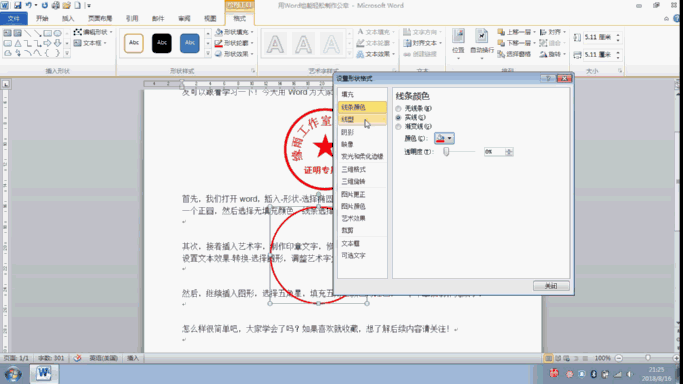Select the straight line shape in gallery

[x=28, y=33]
